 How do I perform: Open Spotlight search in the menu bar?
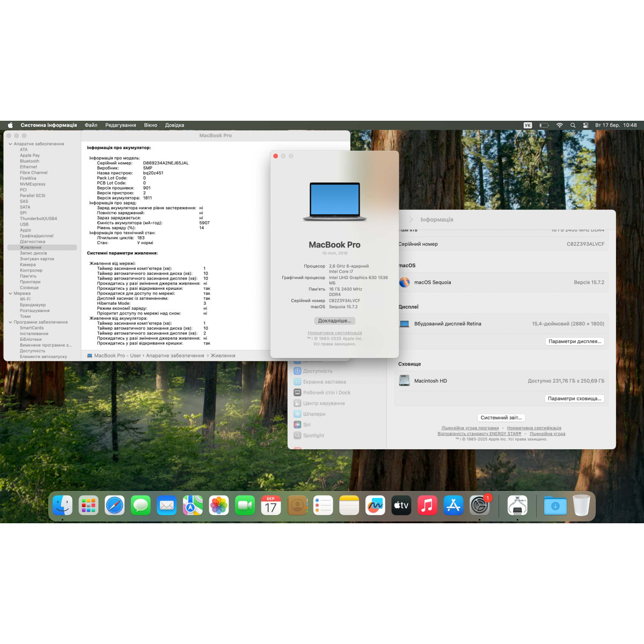(573, 125)
